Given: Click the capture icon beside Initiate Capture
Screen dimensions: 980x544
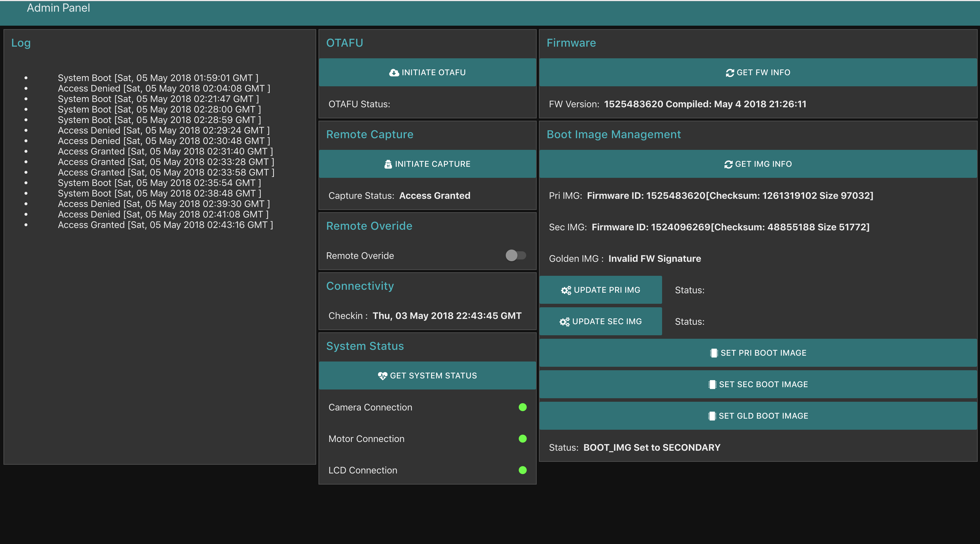Looking at the screenshot, I should point(388,164).
